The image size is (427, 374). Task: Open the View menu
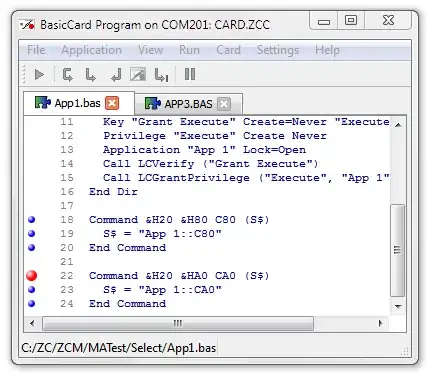click(x=150, y=50)
